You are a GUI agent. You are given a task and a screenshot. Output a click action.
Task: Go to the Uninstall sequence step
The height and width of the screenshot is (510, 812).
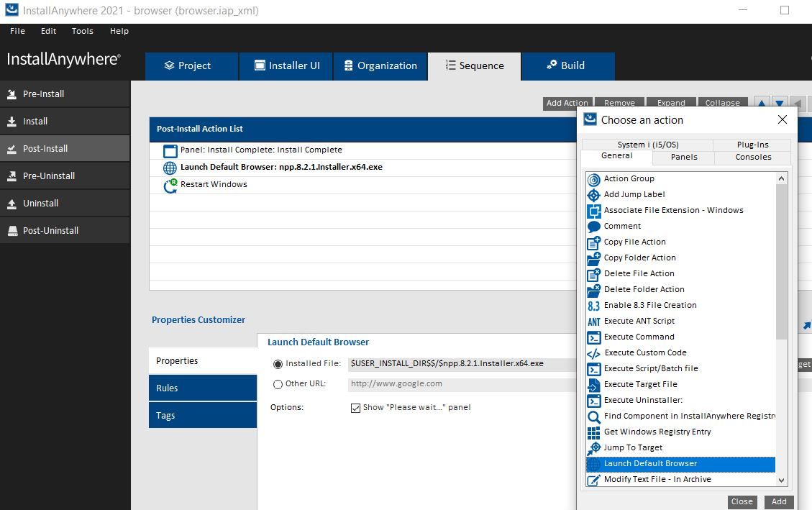[x=65, y=204]
